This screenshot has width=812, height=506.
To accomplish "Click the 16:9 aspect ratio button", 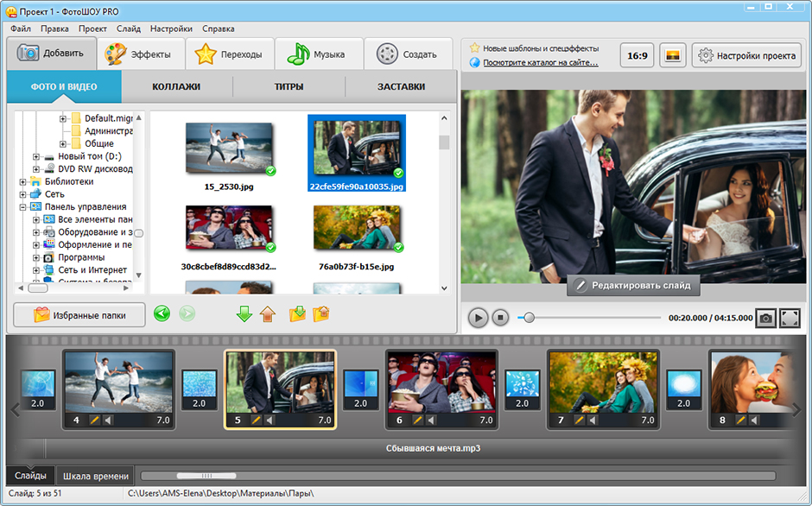I will pyautogui.click(x=637, y=55).
